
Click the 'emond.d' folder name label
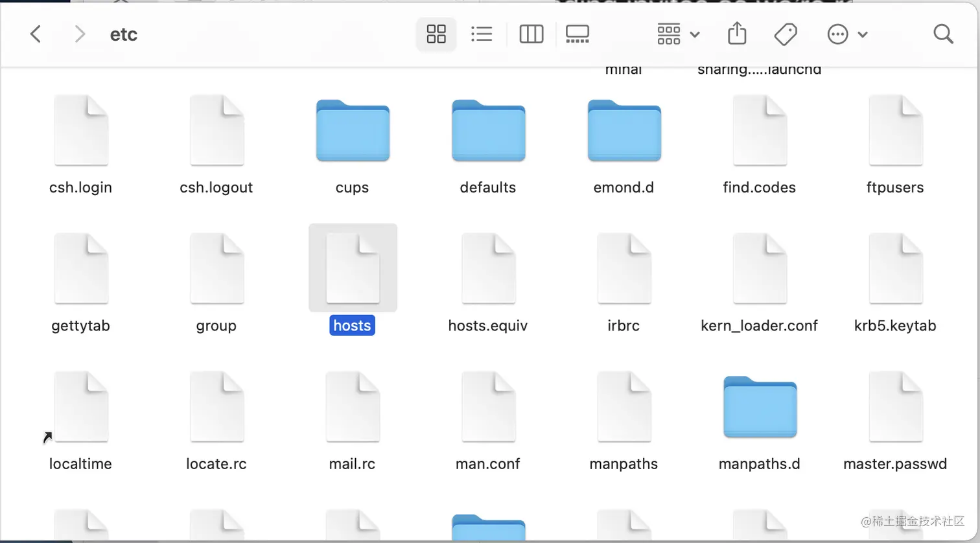(x=624, y=187)
